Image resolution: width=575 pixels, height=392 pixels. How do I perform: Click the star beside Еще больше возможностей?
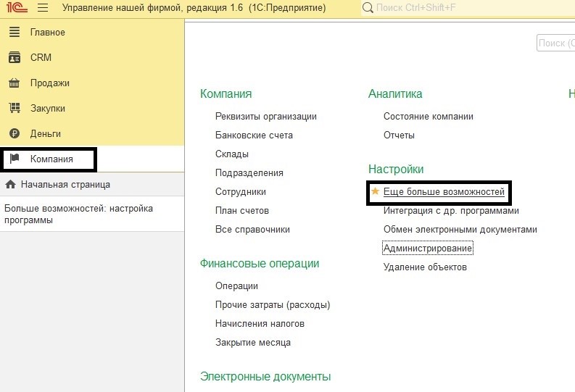[x=375, y=192]
